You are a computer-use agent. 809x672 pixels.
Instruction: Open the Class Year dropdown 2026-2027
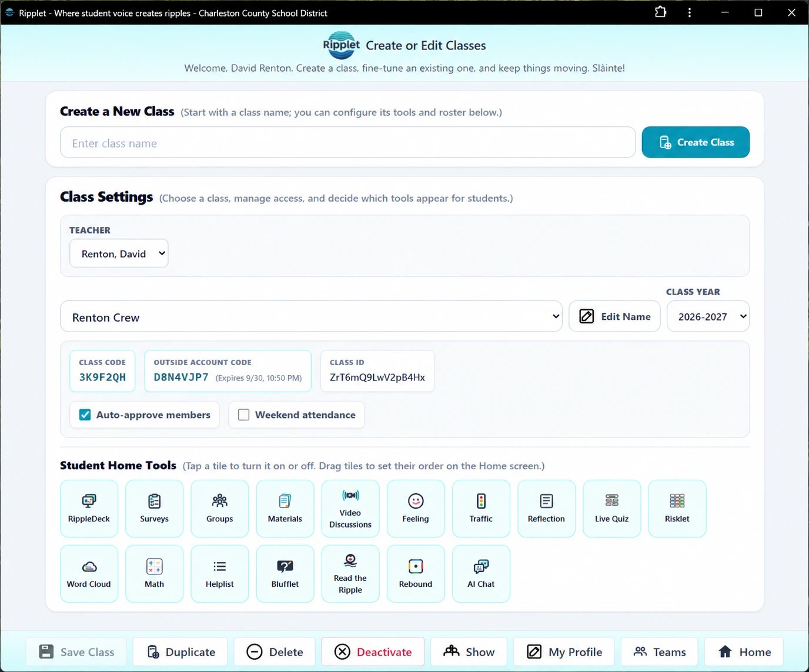pyautogui.click(x=708, y=317)
